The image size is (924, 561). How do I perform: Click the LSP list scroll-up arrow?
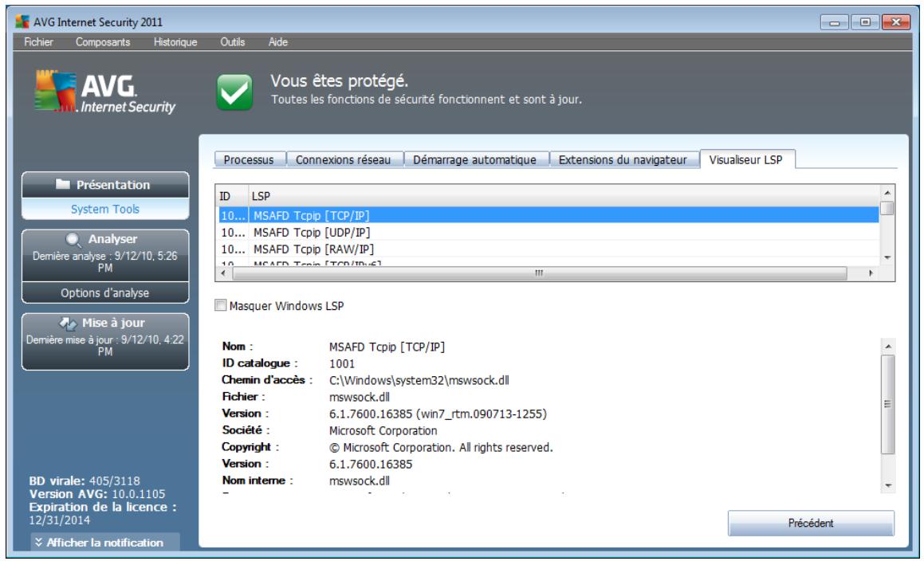[x=887, y=193]
